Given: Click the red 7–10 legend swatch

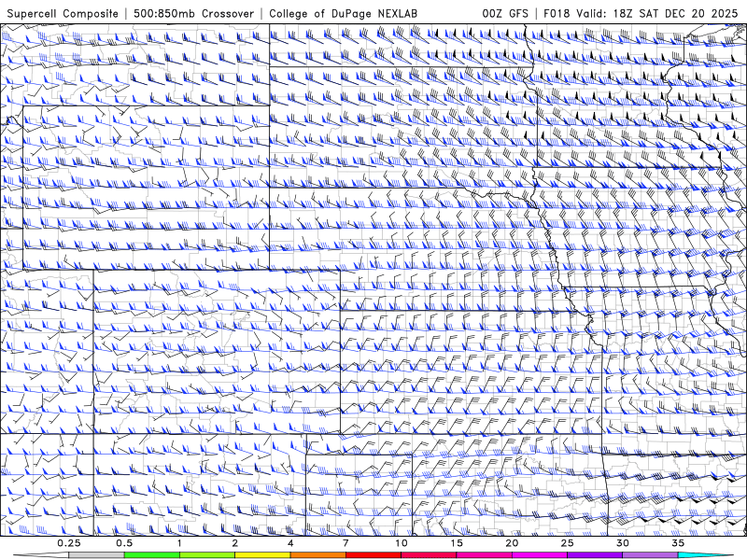Looking at the screenshot, I should [373, 555].
